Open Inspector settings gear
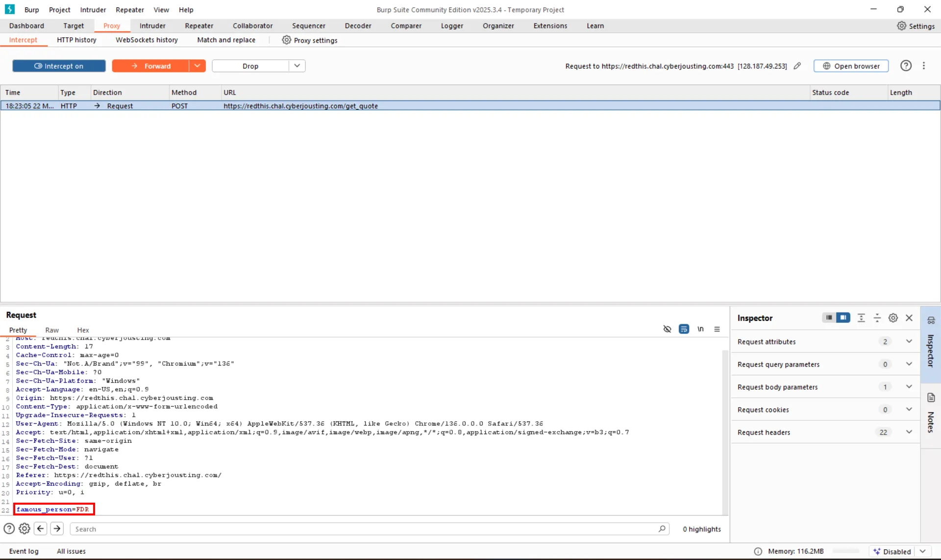 (x=893, y=318)
